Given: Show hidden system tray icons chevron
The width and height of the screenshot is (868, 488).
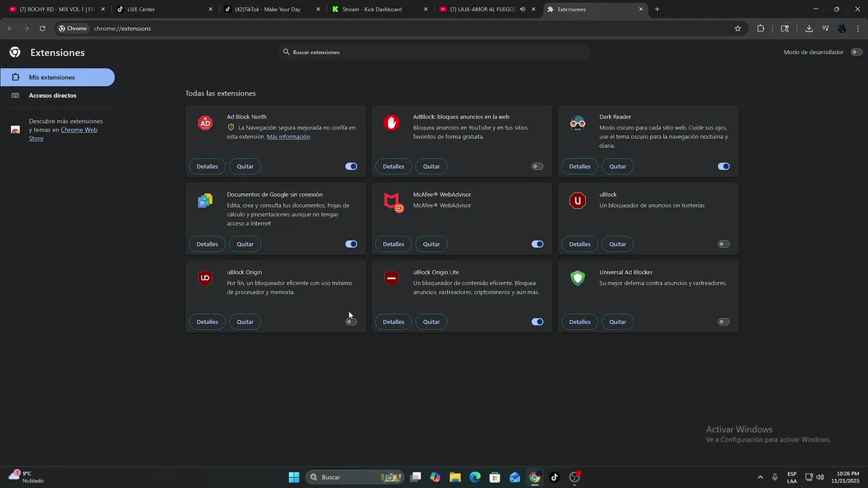Looking at the screenshot, I should tap(759, 477).
